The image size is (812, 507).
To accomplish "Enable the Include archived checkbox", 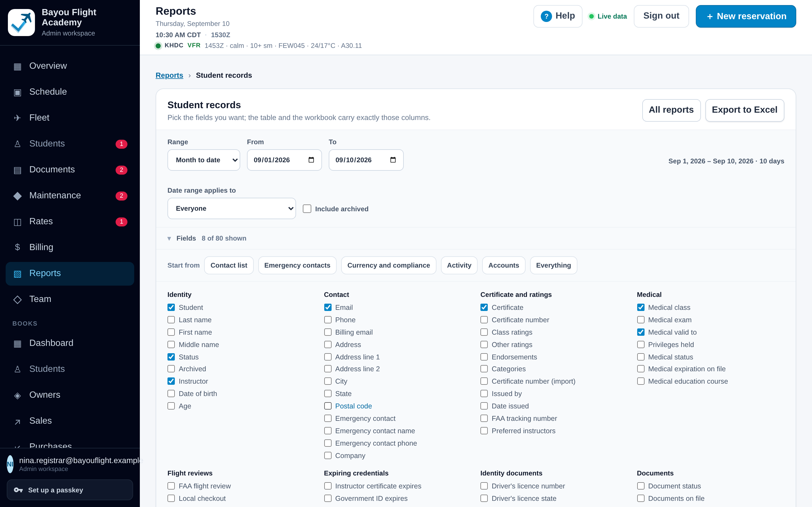I will [307, 208].
